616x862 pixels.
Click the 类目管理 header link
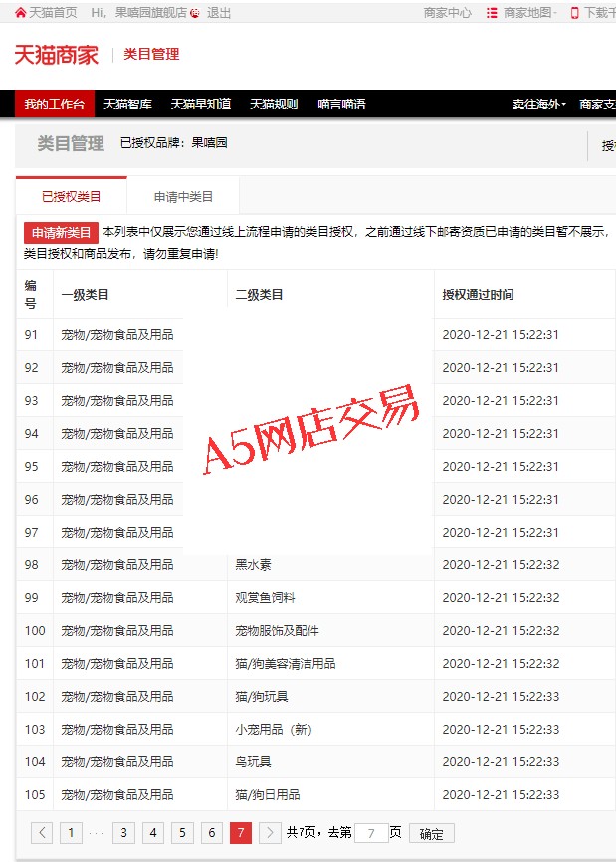pyautogui.click(x=151, y=54)
